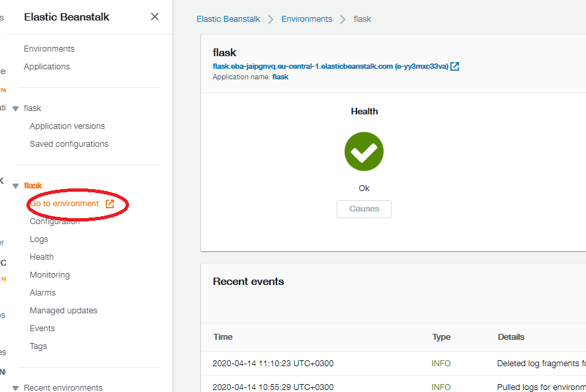Open the Tags page
Screen dimensions: 586x392
(x=38, y=346)
